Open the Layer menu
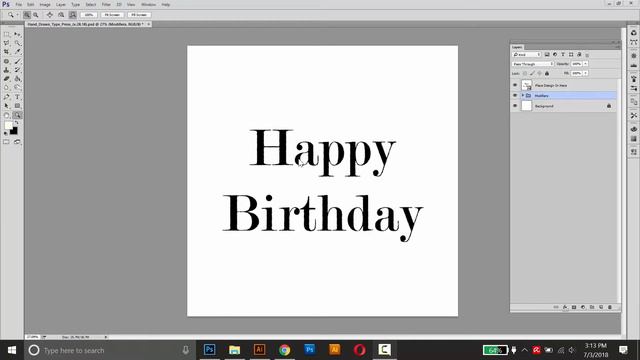Viewport: 640px width, 360px height. 61,4
